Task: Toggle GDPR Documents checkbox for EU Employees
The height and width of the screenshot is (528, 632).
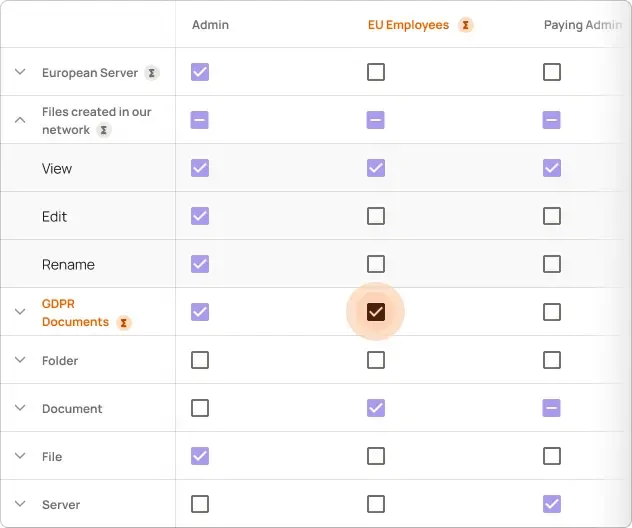Action: 375,312
